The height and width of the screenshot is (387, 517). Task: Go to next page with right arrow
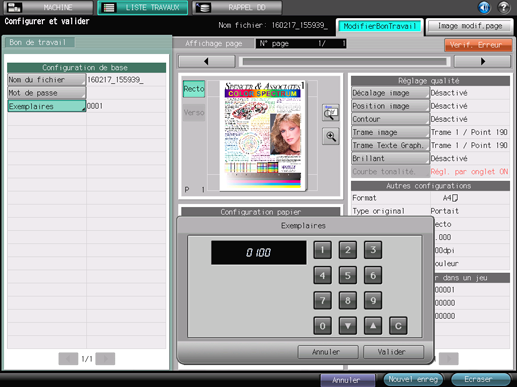click(482, 61)
